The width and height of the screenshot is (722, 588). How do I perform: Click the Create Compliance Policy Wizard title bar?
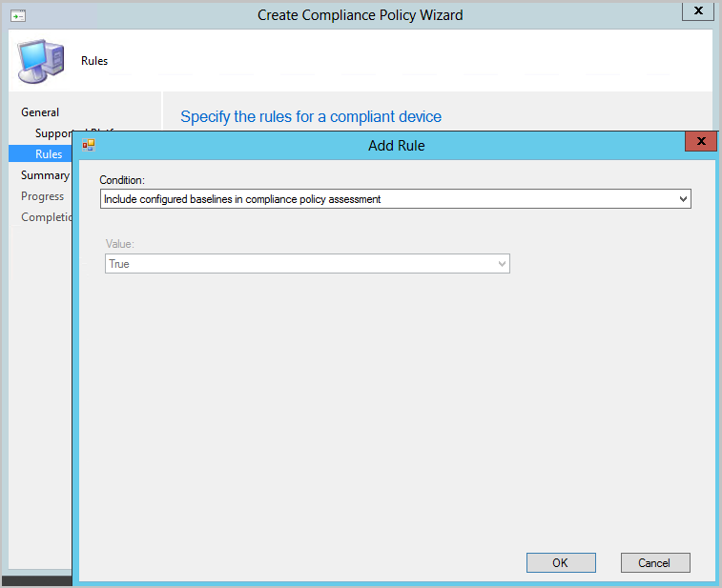pos(361,15)
